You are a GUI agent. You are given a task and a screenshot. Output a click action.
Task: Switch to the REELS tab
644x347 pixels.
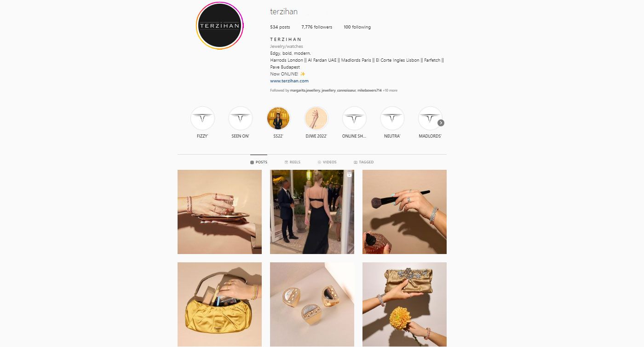[293, 162]
